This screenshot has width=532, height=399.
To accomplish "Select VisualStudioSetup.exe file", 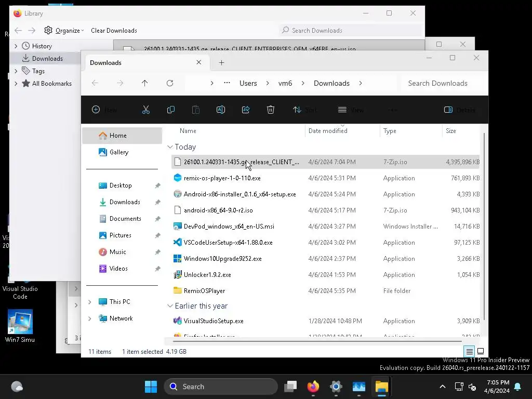I will (325, 321).
